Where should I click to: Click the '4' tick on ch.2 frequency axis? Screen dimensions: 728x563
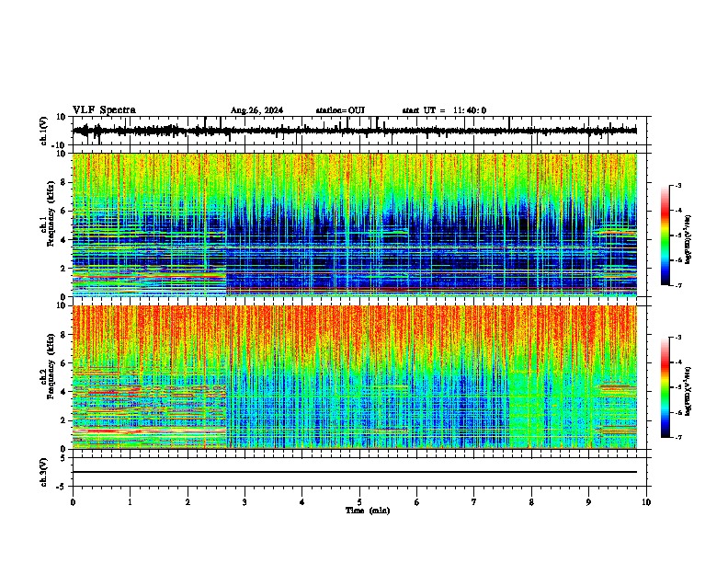click(64, 392)
